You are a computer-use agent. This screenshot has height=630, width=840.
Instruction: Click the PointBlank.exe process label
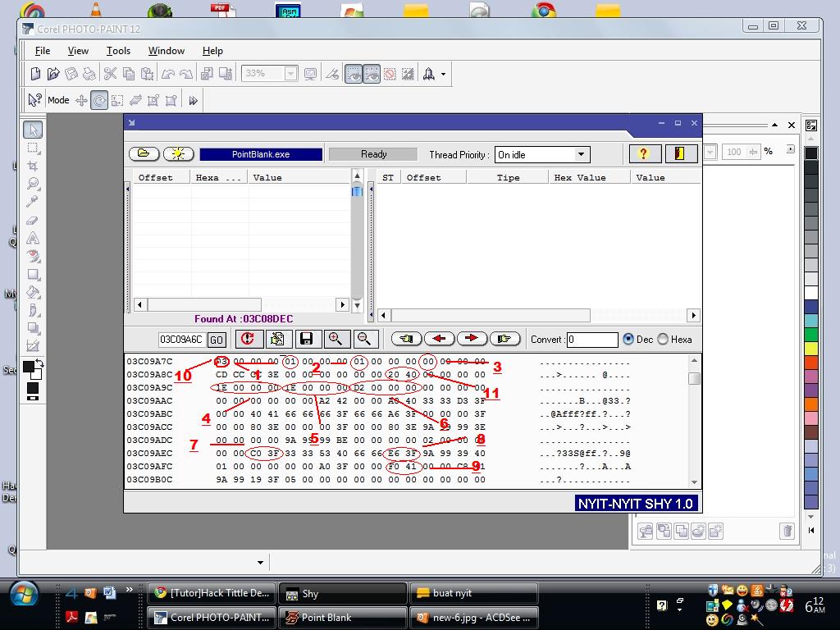(261, 154)
